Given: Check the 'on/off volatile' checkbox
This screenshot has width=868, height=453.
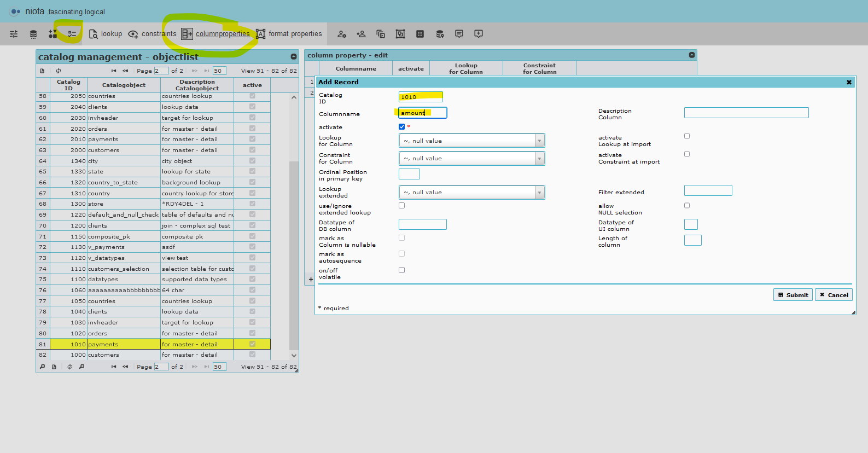Looking at the screenshot, I should [402, 270].
